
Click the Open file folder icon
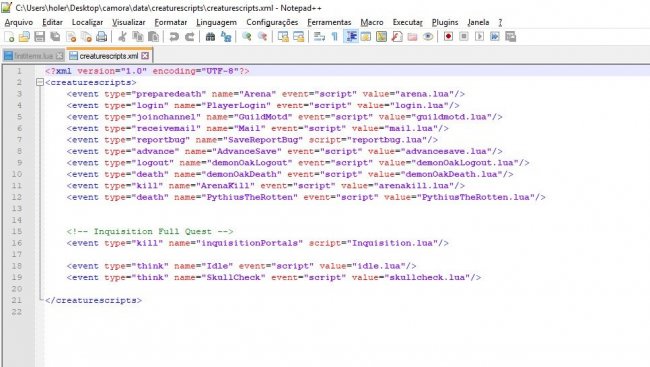tap(24, 37)
